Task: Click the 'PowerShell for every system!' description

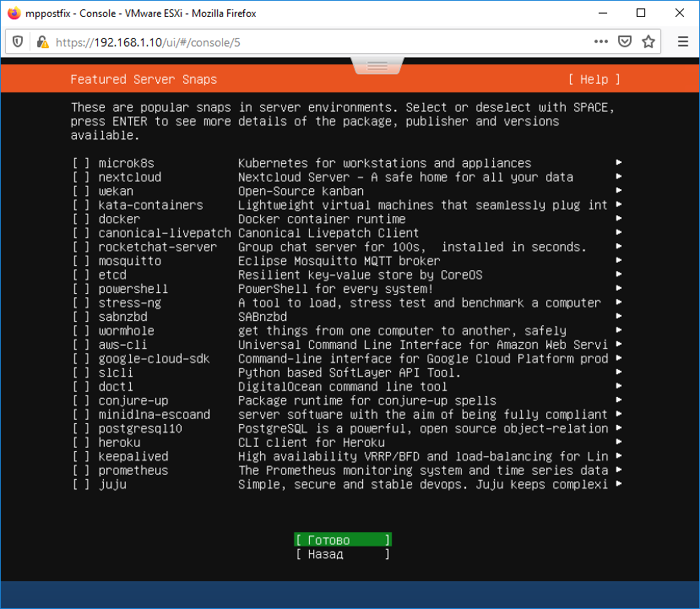Action: point(335,289)
